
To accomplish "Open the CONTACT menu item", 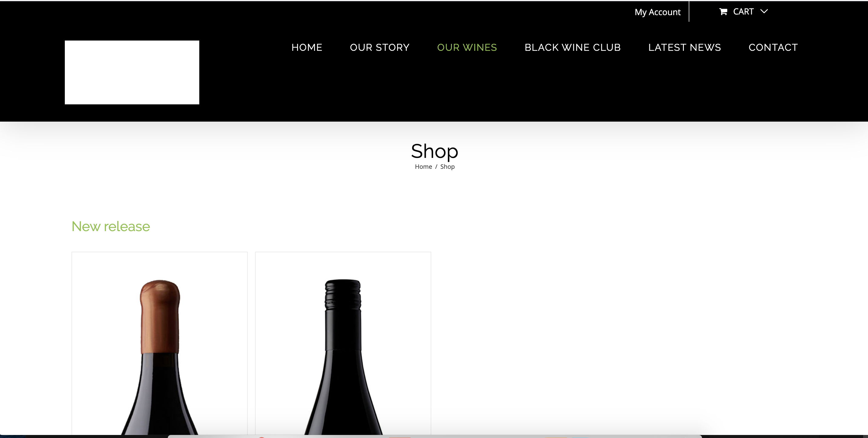I will coord(773,47).
